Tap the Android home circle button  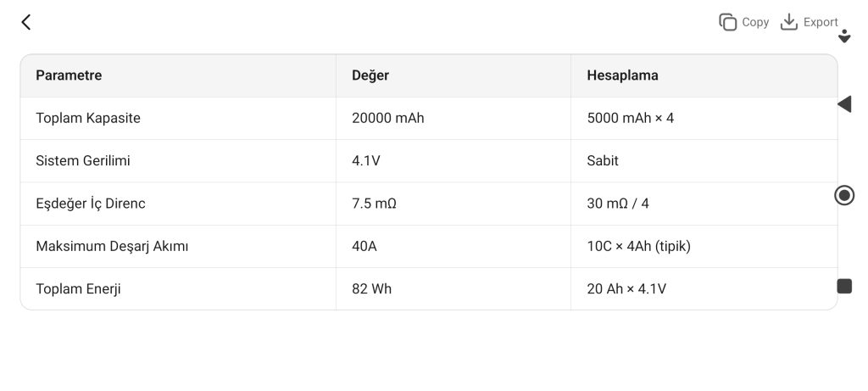[x=844, y=195]
